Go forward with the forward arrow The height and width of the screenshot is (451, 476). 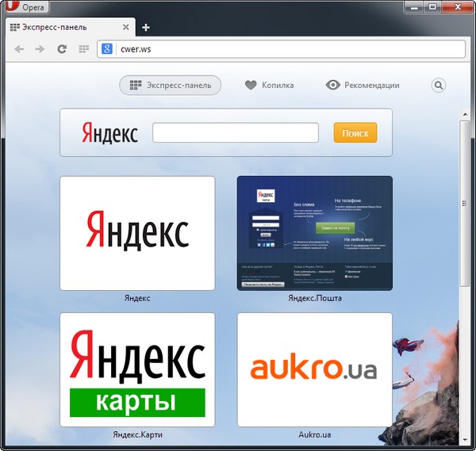pyautogui.click(x=40, y=49)
